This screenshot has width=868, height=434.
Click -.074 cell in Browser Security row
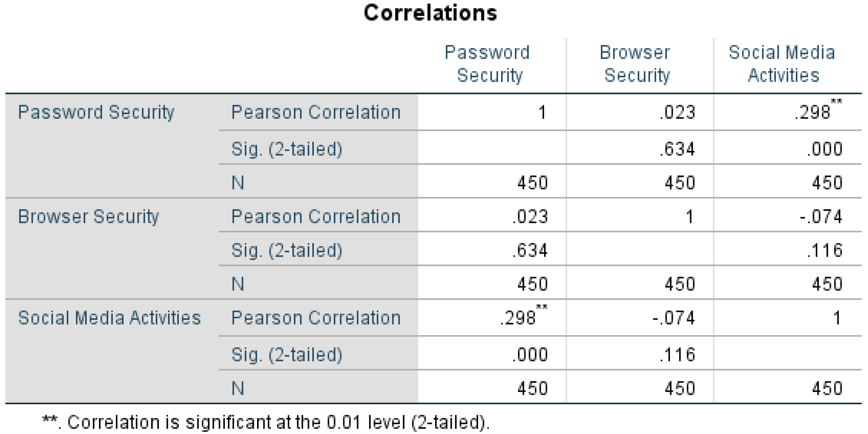pyautogui.click(x=821, y=216)
